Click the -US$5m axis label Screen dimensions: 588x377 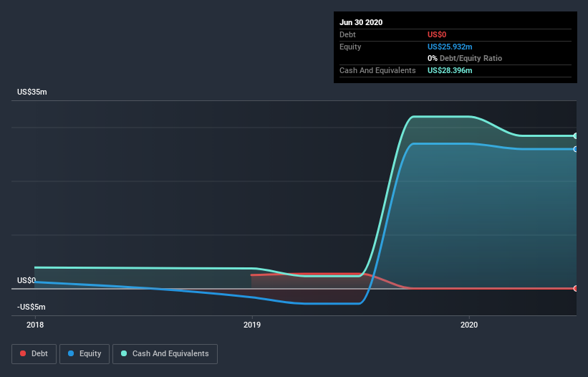(31, 307)
